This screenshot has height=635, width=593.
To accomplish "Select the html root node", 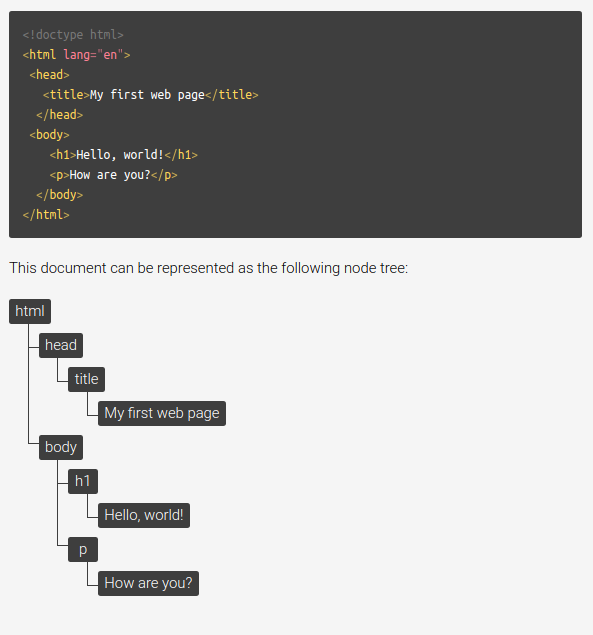I will point(30,311).
